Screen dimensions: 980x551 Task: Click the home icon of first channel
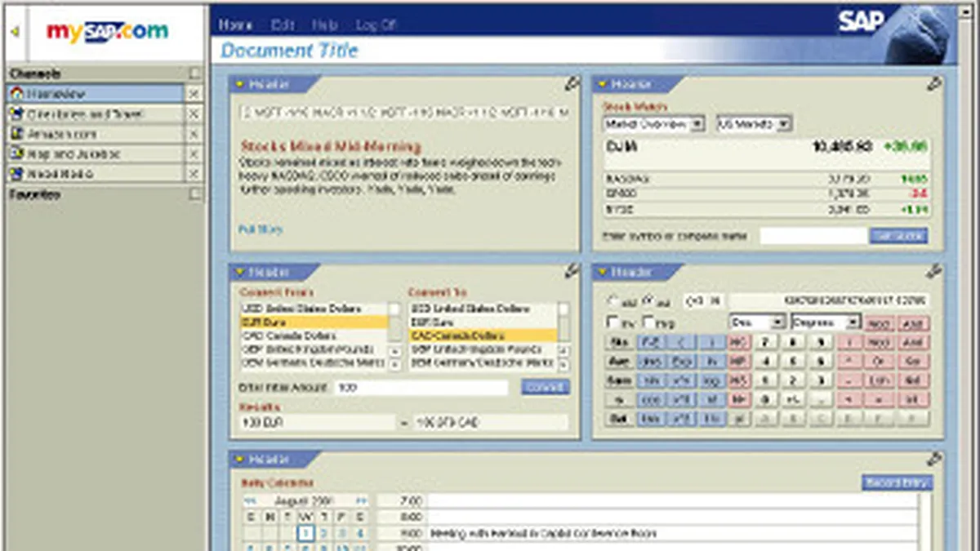pos(16,94)
